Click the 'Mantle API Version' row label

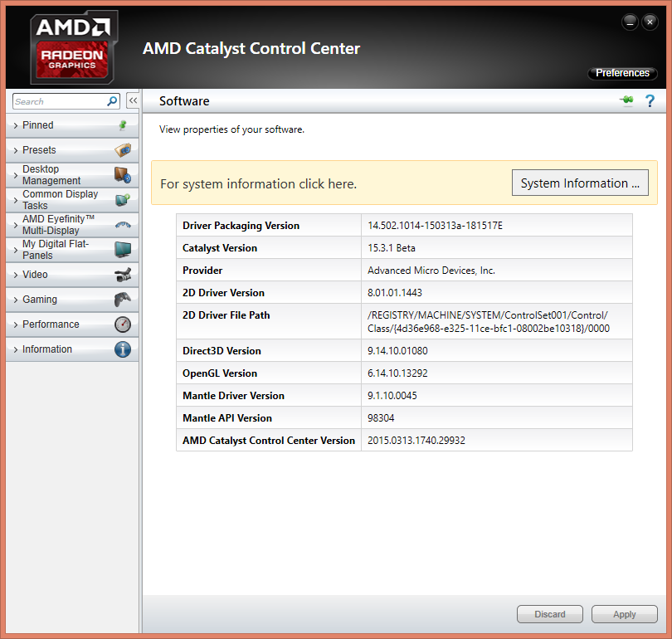coord(227,418)
